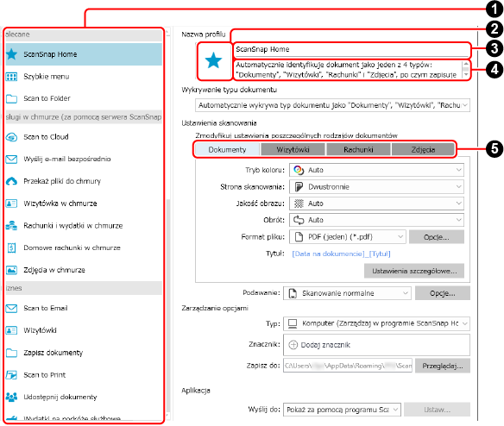The height and width of the screenshot is (426, 504).
Task: Select the Zdjęcia w chmurze photo icon
Action: pyautogui.click(x=11, y=270)
